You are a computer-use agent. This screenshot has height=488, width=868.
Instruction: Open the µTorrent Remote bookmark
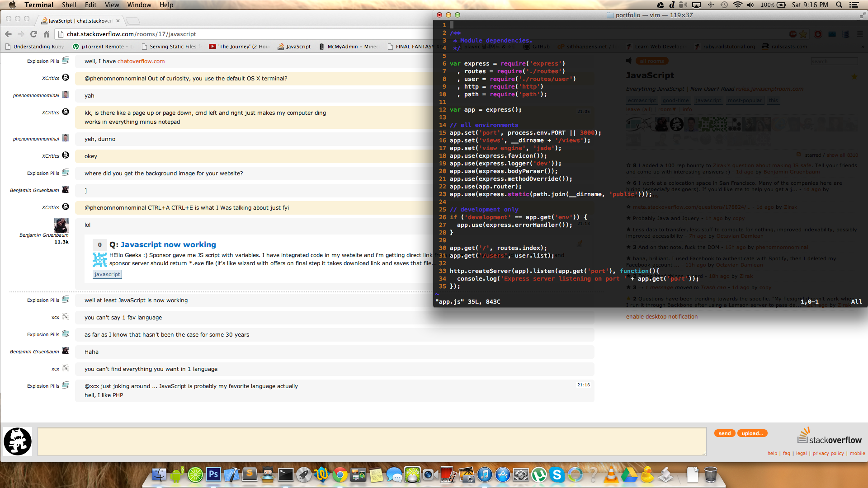pos(103,47)
